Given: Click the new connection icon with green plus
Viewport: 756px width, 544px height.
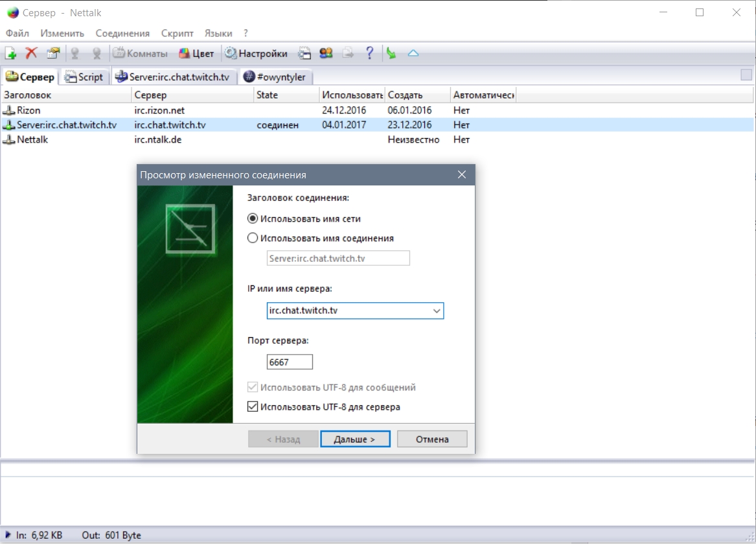Looking at the screenshot, I should tap(10, 53).
